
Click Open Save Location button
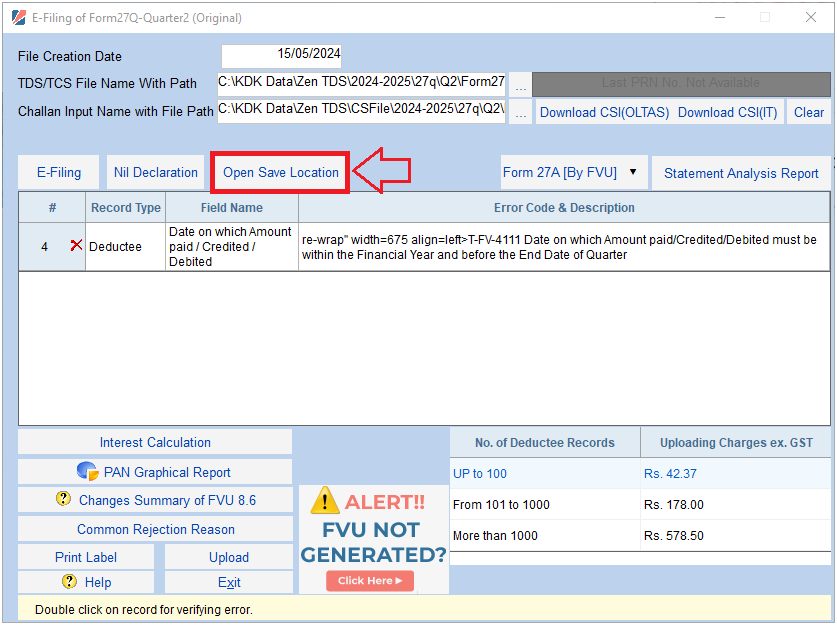pos(281,172)
